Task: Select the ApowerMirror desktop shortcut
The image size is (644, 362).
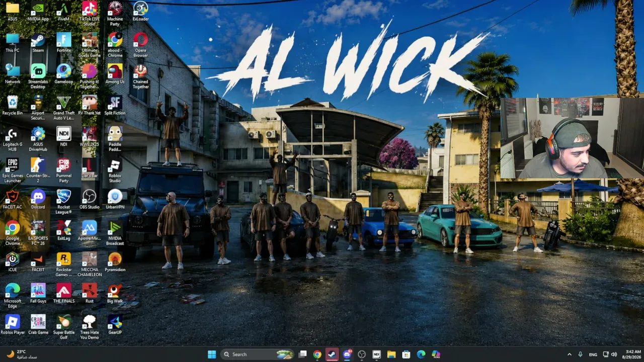Action: tap(90, 230)
